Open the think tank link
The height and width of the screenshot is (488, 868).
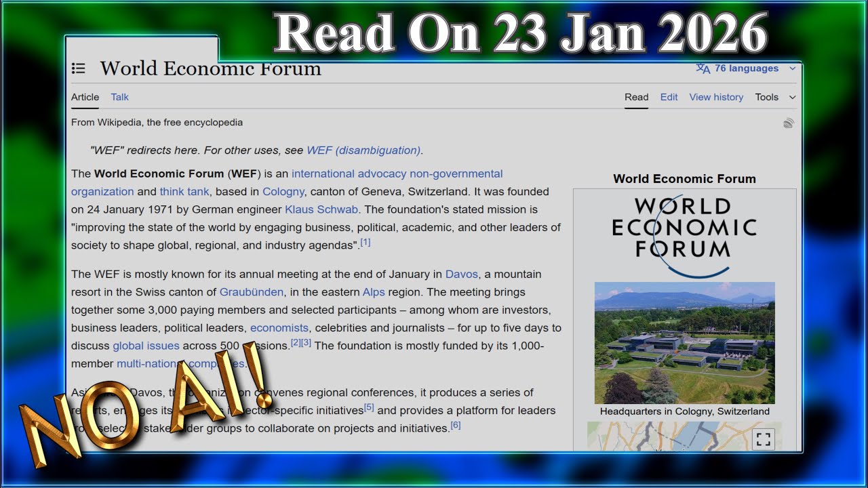click(x=184, y=192)
